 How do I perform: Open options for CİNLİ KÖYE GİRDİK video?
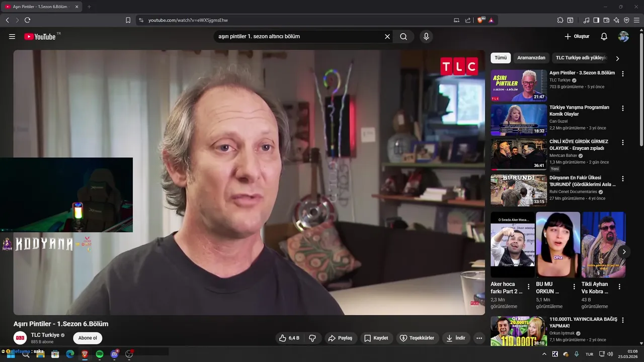623,142
